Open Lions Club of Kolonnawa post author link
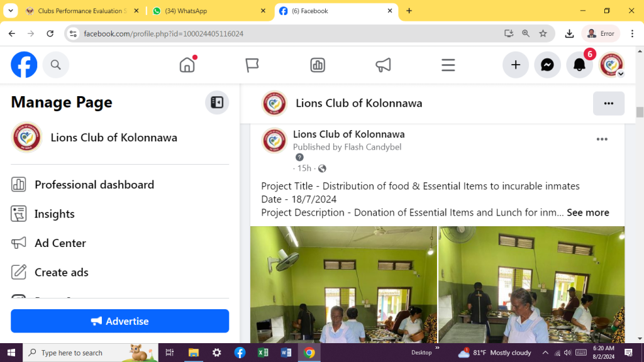 [x=348, y=134]
